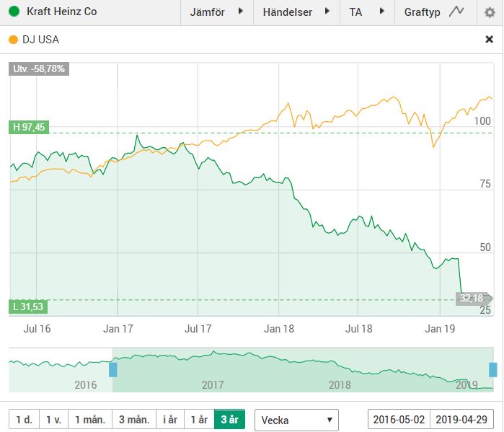Viewport: 504px width, 432px height.
Task: Select the i år time range
Action: pyautogui.click(x=170, y=420)
